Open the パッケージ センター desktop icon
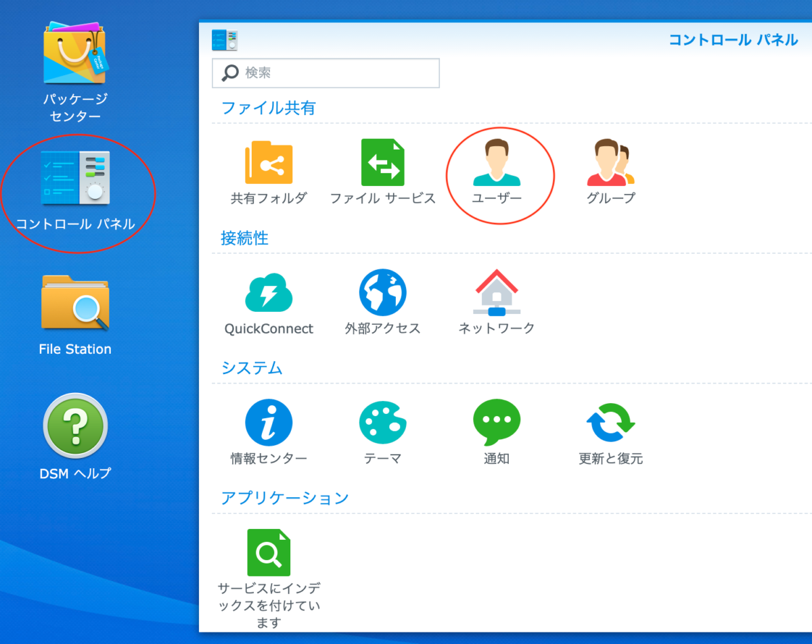 point(75,54)
